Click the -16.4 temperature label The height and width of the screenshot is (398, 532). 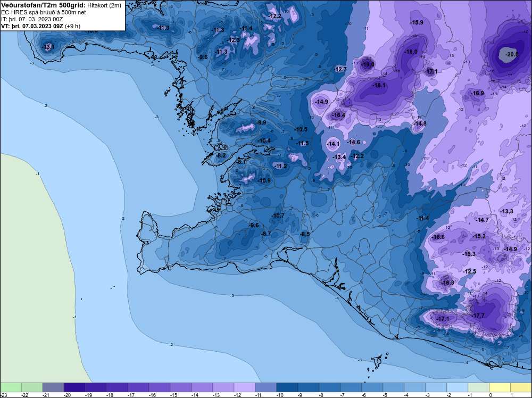pos(338,115)
